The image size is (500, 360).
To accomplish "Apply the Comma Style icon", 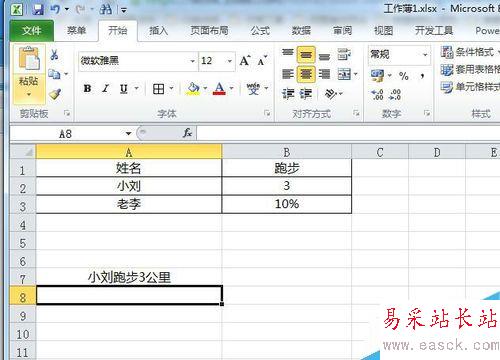I will tap(422, 76).
